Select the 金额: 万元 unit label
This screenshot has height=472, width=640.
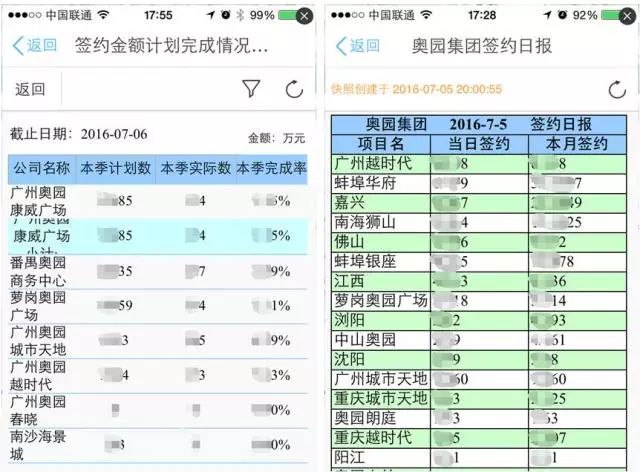pyautogui.click(x=277, y=138)
